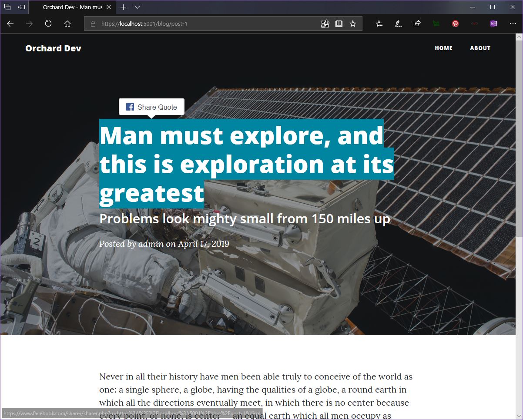Screen dimensions: 523x420
Task: Click the Pinterest extension icon
Action: [x=455, y=24]
